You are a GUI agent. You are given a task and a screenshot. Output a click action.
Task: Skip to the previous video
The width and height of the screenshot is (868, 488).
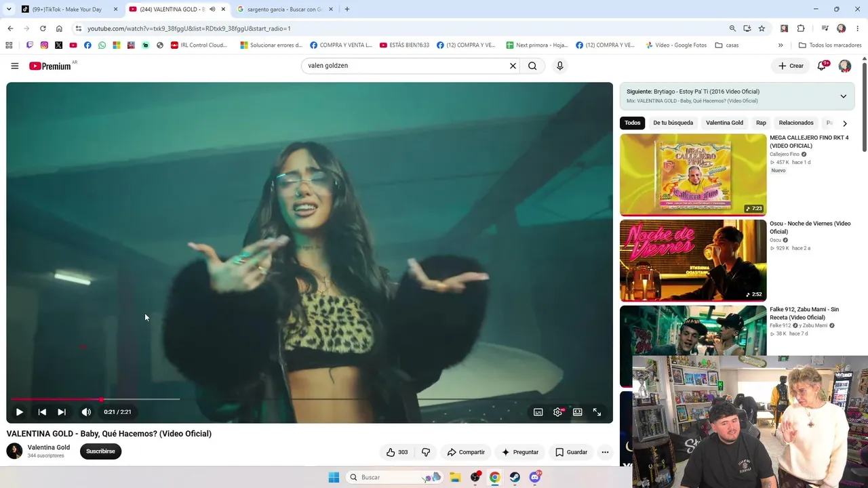[42, 411]
